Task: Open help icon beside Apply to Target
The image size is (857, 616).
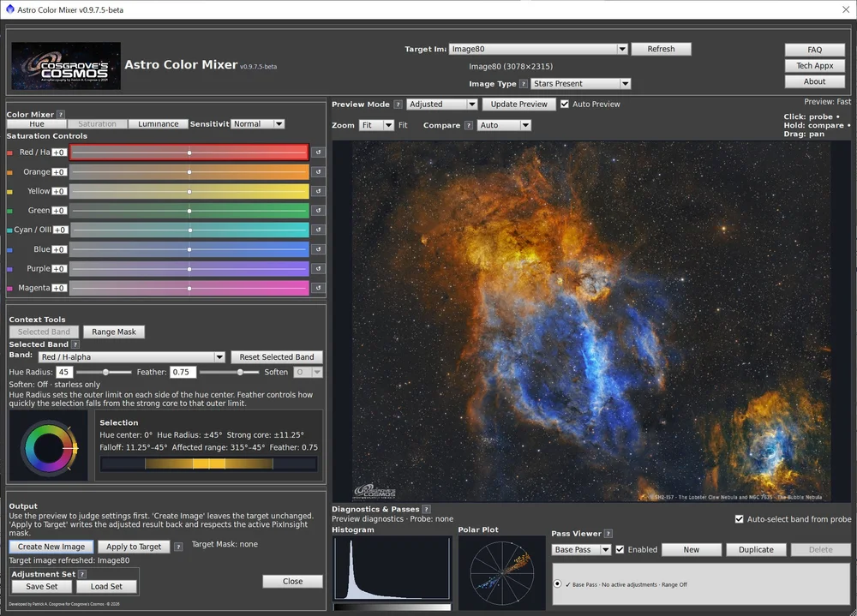Action: [x=178, y=547]
